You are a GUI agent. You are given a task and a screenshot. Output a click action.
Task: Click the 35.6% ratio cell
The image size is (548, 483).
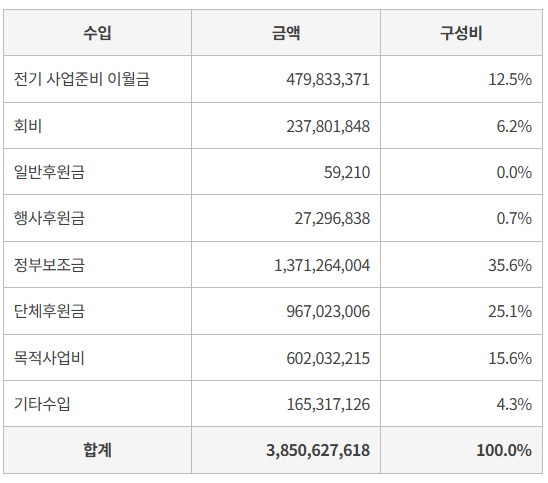(510, 265)
